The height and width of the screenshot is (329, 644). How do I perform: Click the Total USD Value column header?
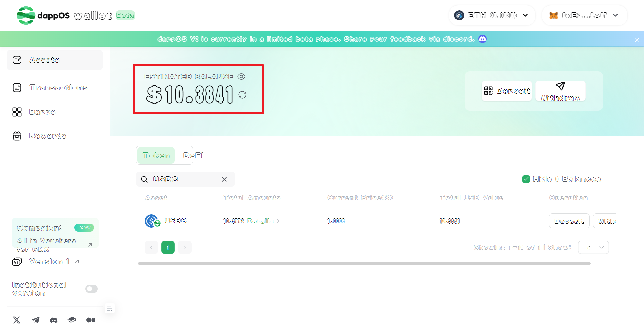point(472,198)
